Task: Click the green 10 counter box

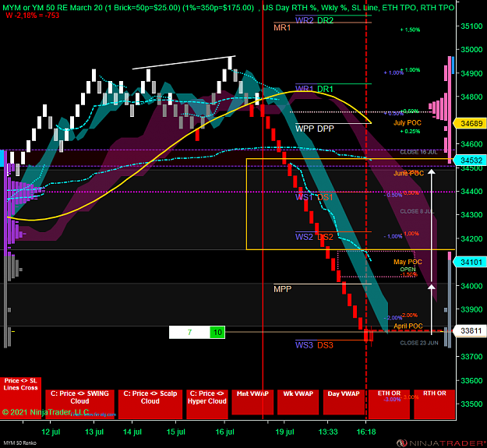Action: [217, 333]
